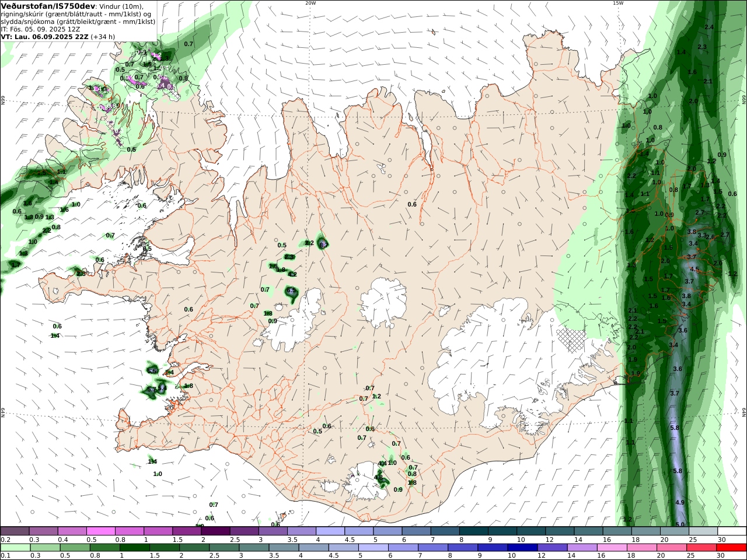Click the white swatch at the end of the purple-teal scale
The image size is (747, 560).
click(x=732, y=531)
